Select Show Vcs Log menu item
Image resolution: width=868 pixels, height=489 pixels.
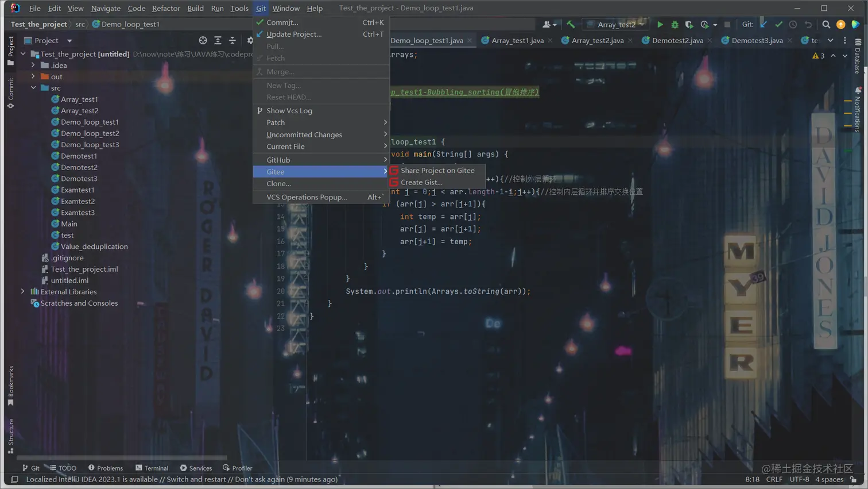click(321, 110)
